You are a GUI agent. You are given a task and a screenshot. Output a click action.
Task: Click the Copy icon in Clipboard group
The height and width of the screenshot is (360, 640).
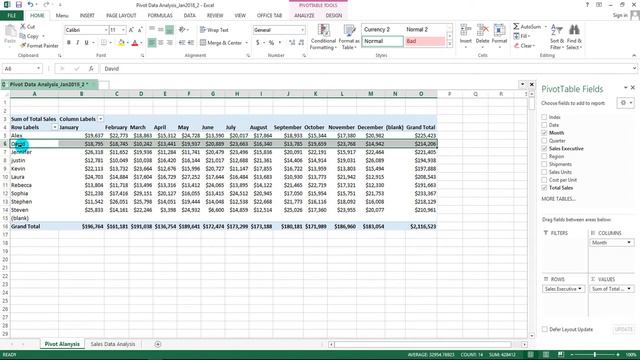pyautogui.click(x=23, y=36)
